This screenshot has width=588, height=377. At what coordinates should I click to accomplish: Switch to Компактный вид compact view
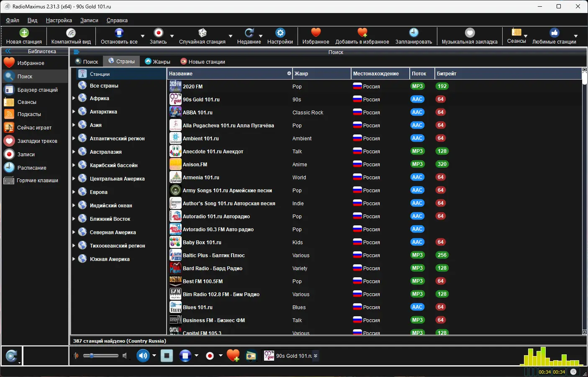pyautogui.click(x=71, y=36)
